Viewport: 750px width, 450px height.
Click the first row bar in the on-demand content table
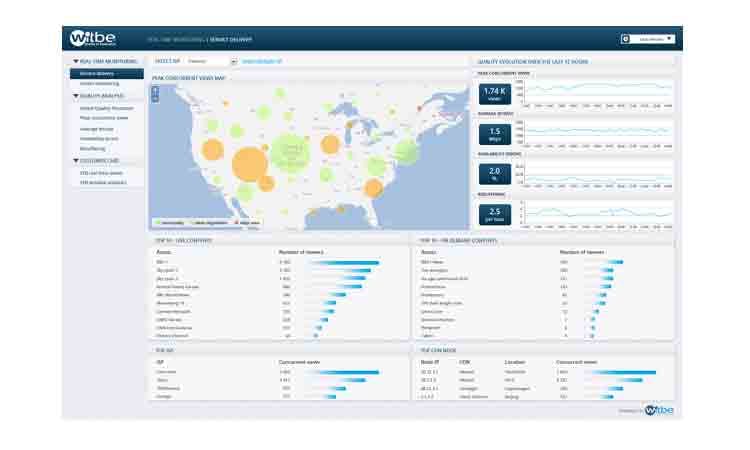point(605,262)
